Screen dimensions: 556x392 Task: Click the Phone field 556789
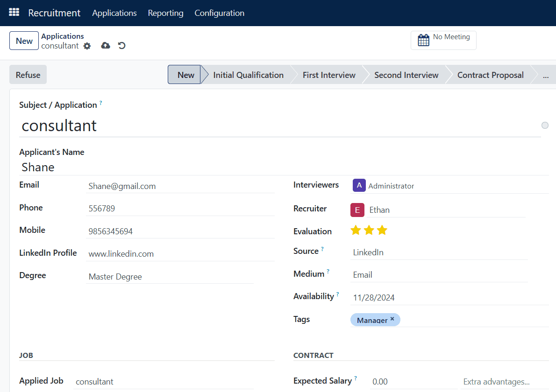click(180, 209)
